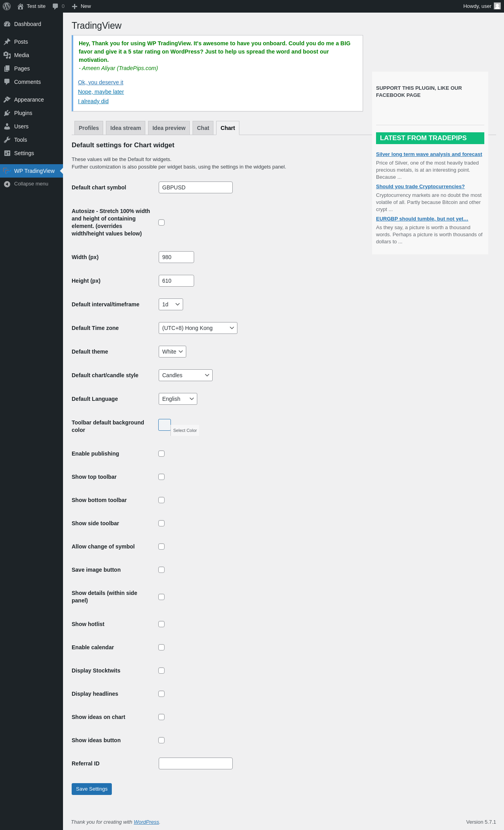This screenshot has width=504, height=830.
Task: Click the Width (px) input field
Action: pyautogui.click(x=176, y=257)
